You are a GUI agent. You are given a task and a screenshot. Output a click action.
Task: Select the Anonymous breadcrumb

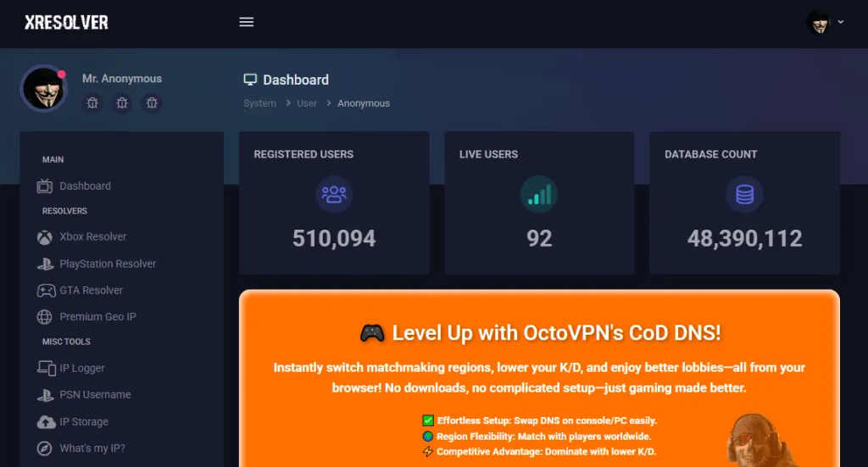[x=364, y=103]
